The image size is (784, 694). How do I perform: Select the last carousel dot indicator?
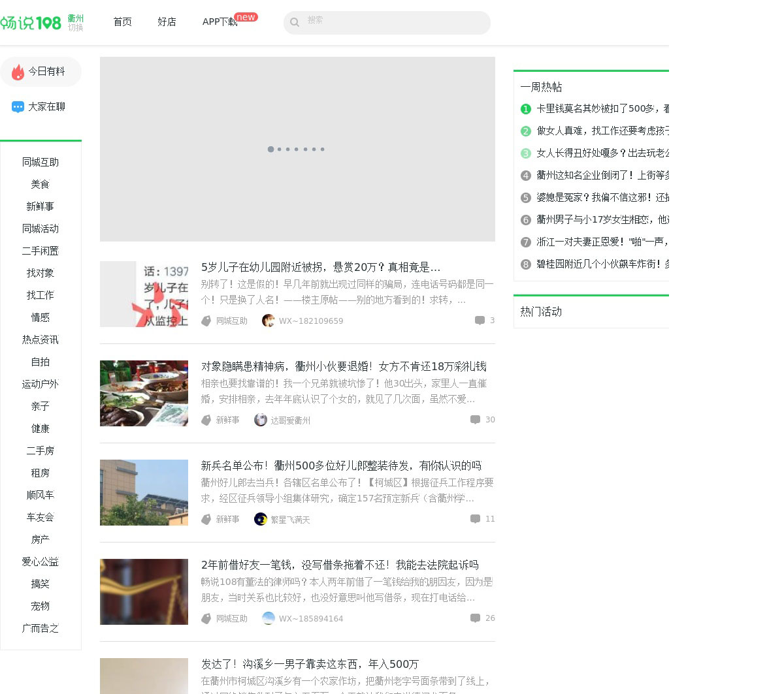click(x=322, y=150)
